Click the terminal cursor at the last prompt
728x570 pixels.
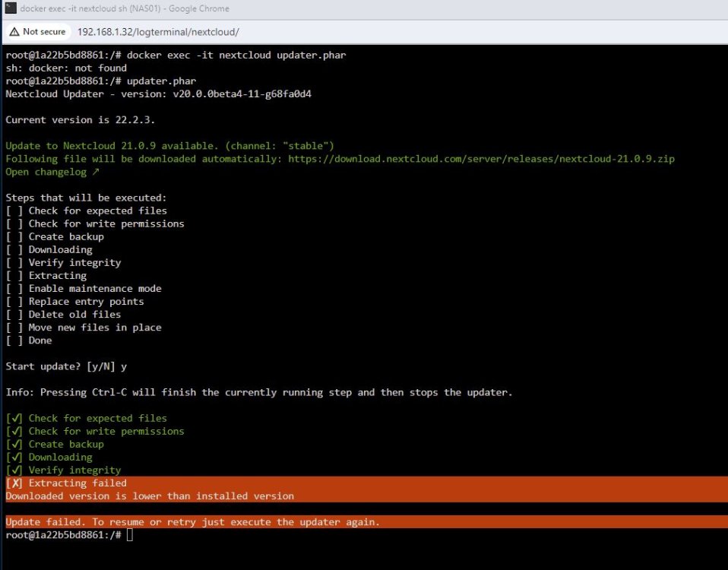(x=129, y=535)
